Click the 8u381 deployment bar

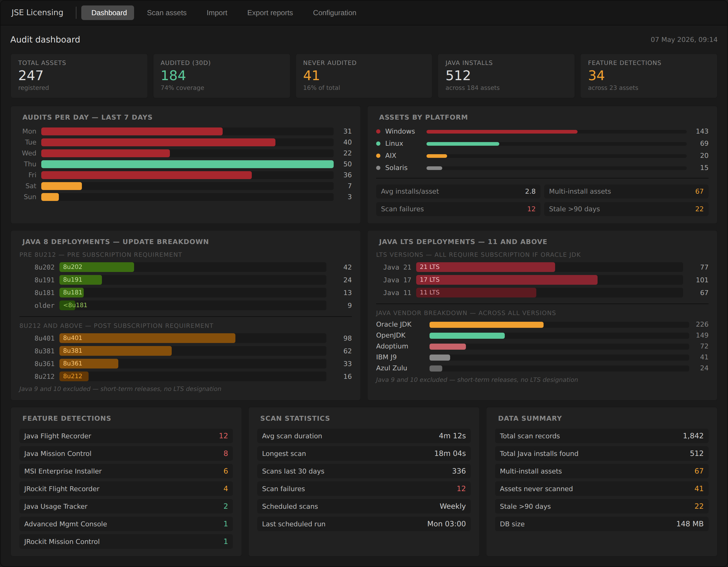click(x=116, y=351)
